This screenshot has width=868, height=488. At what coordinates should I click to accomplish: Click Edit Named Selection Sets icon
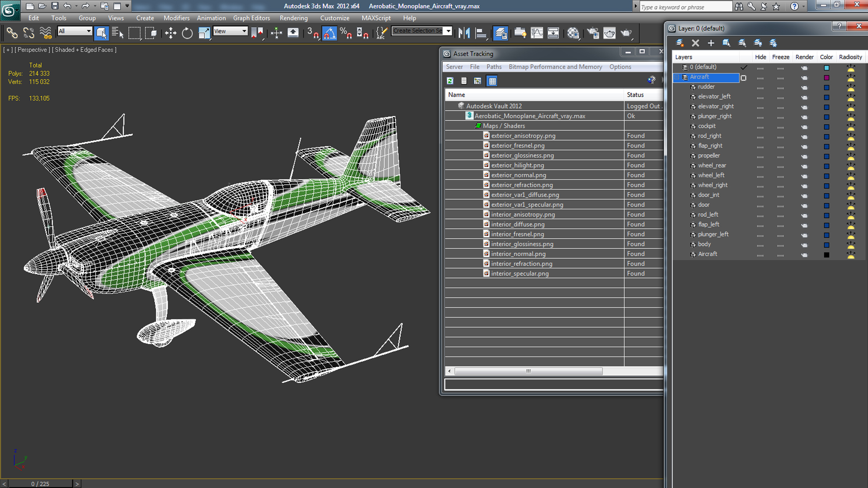(382, 33)
